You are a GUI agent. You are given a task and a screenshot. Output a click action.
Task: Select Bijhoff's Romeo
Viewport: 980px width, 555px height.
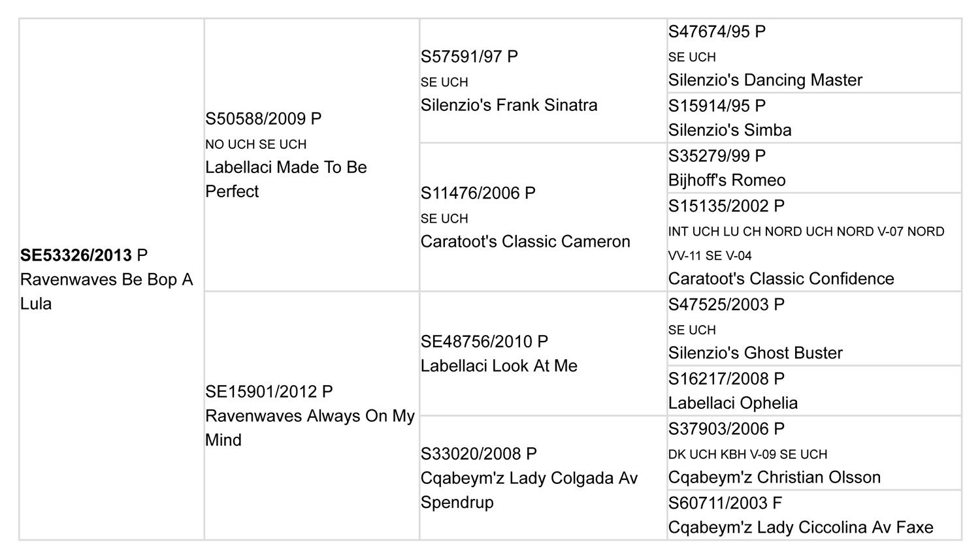[x=727, y=180]
